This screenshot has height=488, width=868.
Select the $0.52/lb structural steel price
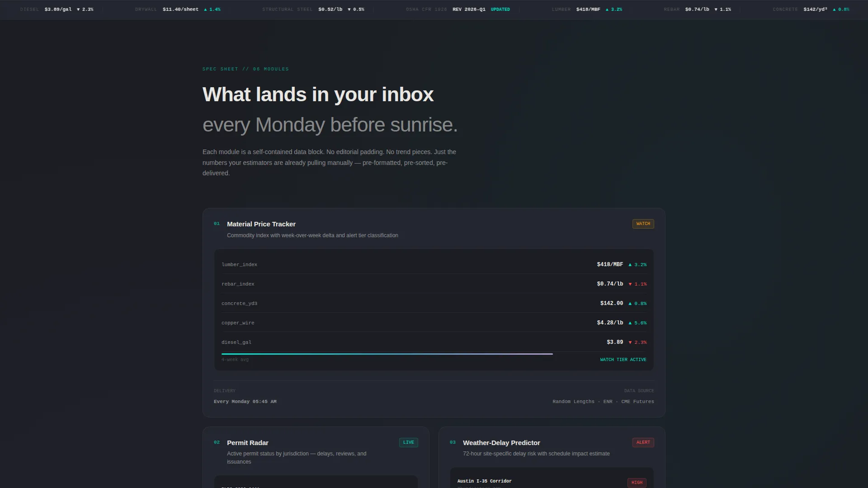pyautogui.click(x=330, y=9)
